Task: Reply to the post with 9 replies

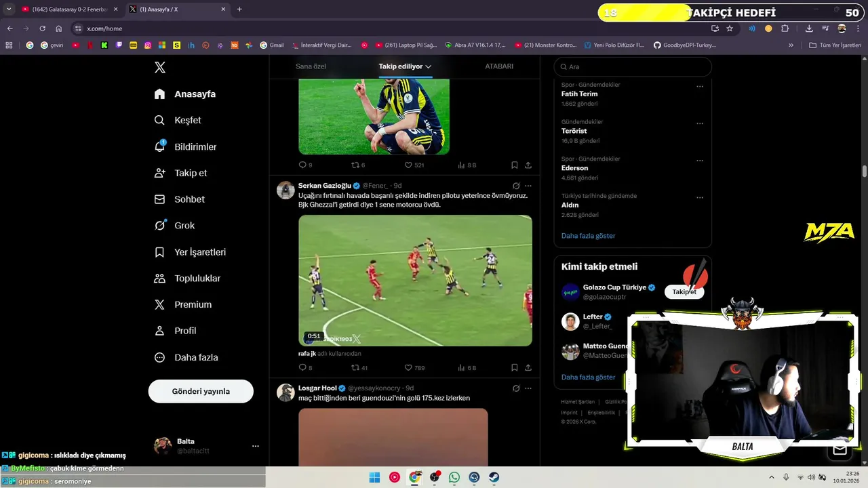Action: (x=305, y=165)
